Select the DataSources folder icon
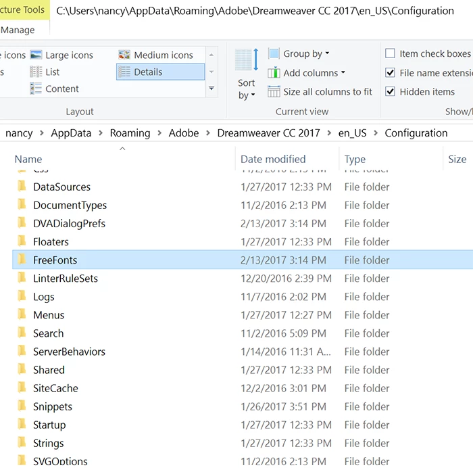473x476 pixels. click(x=22, y=187)
